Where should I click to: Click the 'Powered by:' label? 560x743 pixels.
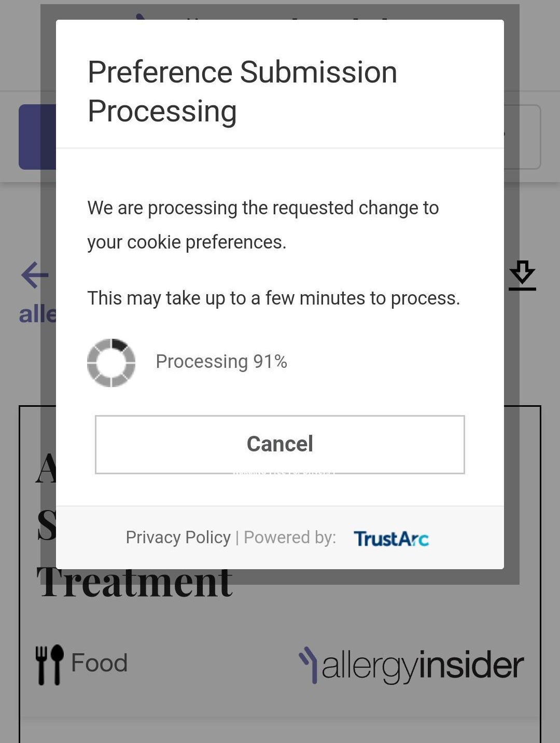(x=290, y=538)
